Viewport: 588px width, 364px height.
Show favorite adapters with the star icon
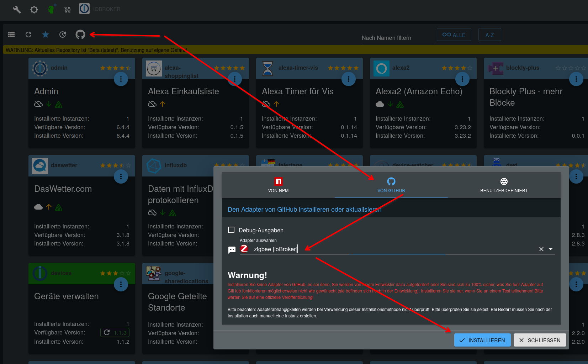click(46, 35)
